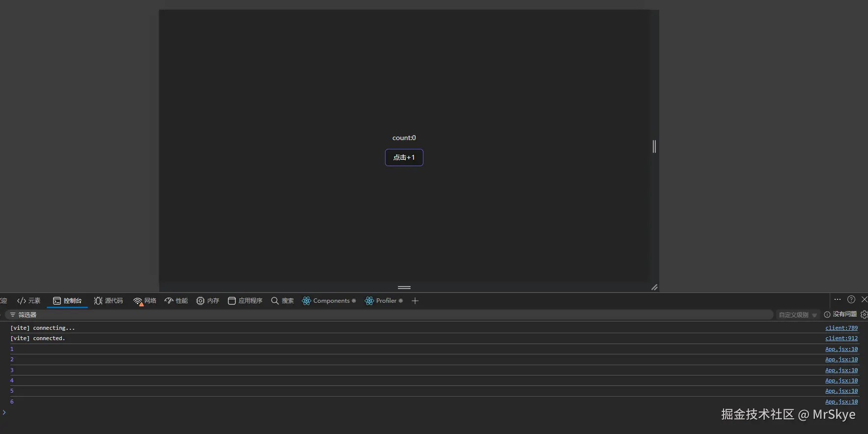Close the devtools panel
Image resolution: width=868 pixels, height=434 pixels.
(x=864, y=299)
